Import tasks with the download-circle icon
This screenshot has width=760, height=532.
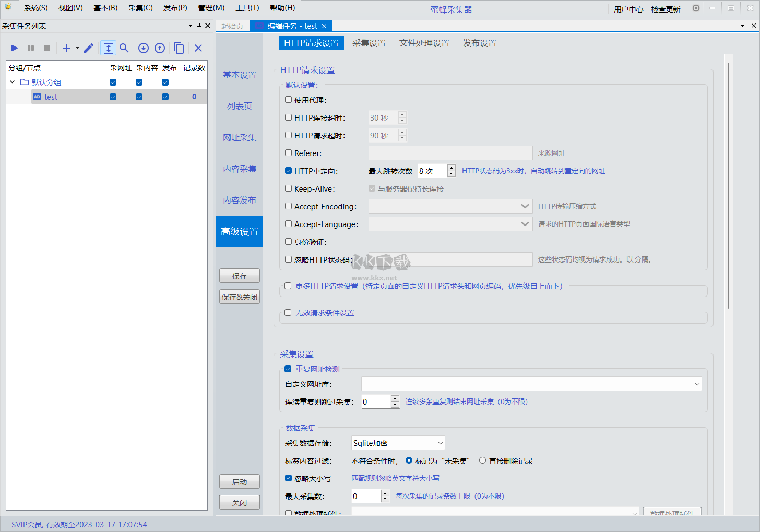[x=143, y=48]
